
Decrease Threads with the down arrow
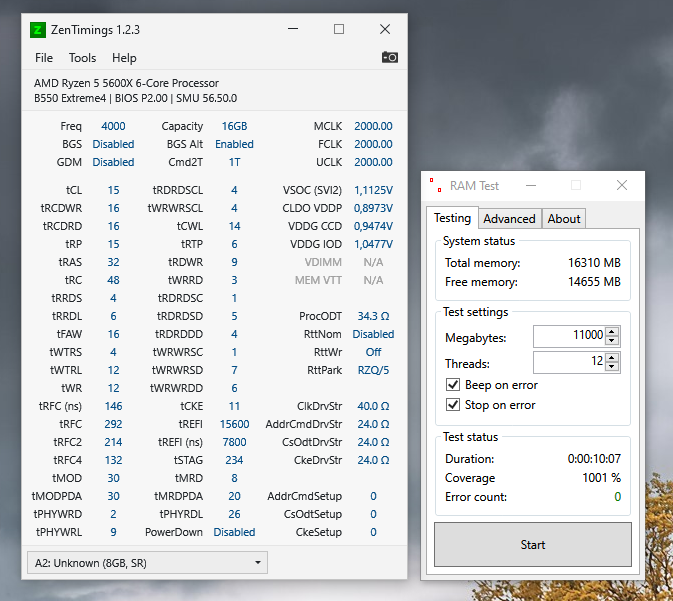pyautogui.click(x=612, y=367)
